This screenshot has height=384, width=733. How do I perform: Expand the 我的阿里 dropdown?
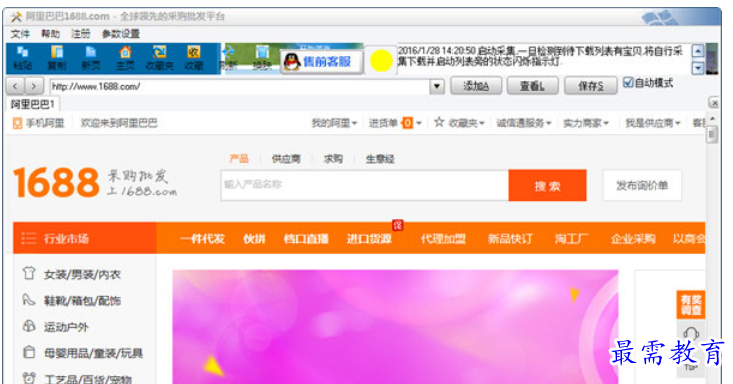(354, 123)
